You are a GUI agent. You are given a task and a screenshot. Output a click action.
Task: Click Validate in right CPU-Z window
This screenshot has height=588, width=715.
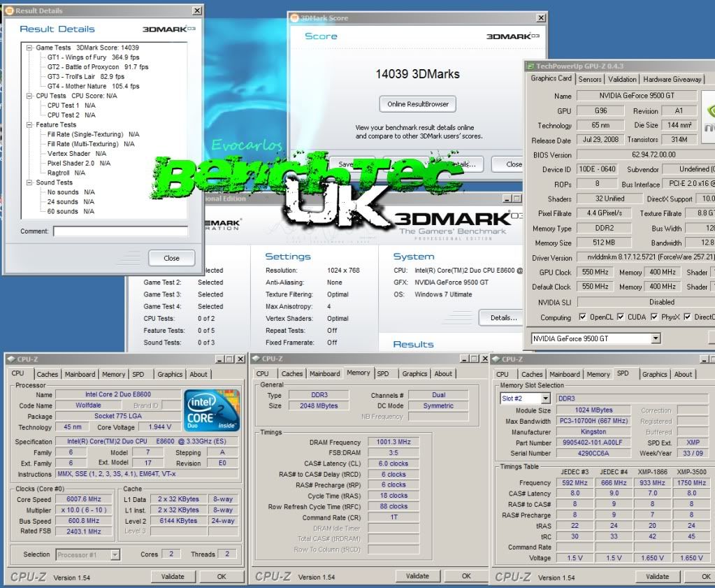657,577
